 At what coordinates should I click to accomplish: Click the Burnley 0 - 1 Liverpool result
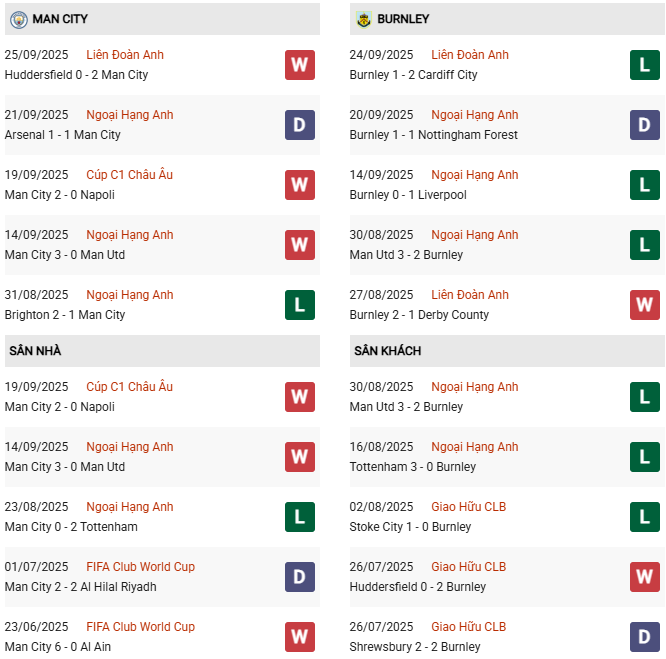(408, 195)
